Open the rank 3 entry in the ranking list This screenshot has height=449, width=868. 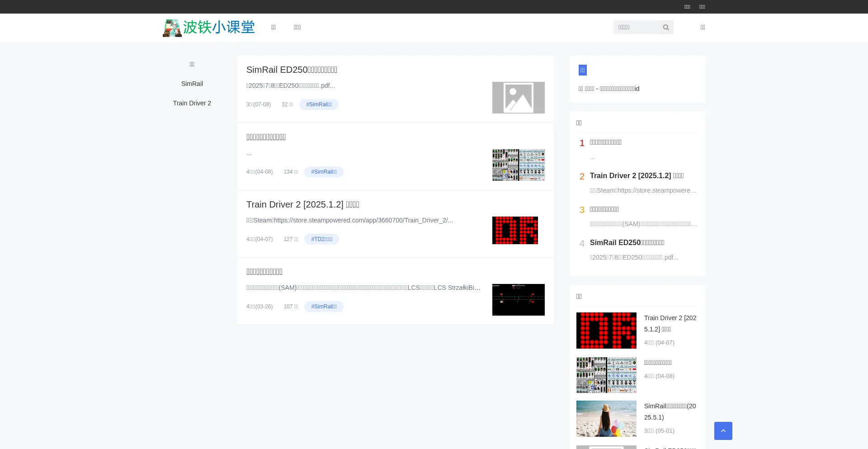604,209
